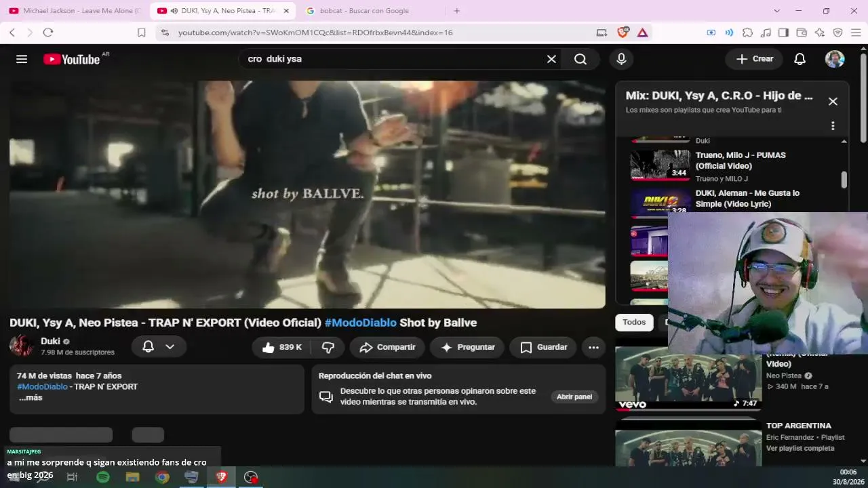This screenshot has height=488, width=868.
Task: Open Brave Wallet
Action: tap(802, 33)
